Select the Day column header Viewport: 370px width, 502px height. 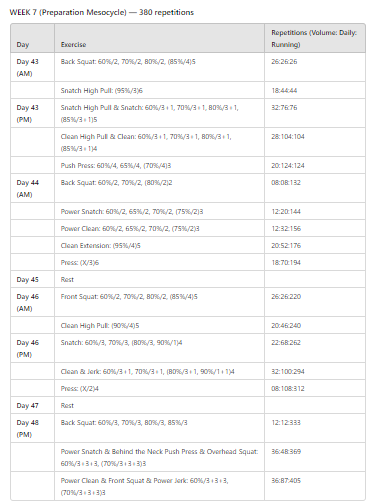pos(32,38)
